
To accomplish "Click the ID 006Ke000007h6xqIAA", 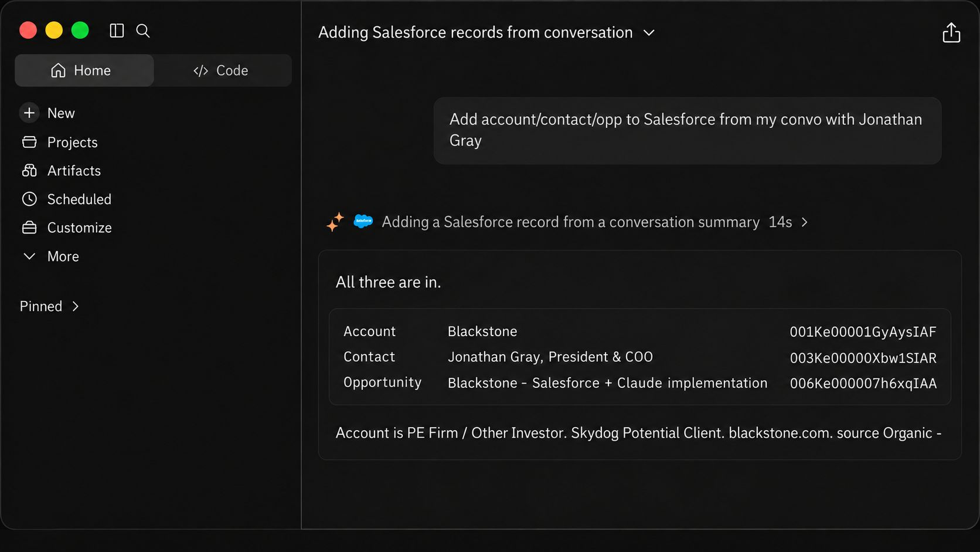I will click(x=863, y=384).
